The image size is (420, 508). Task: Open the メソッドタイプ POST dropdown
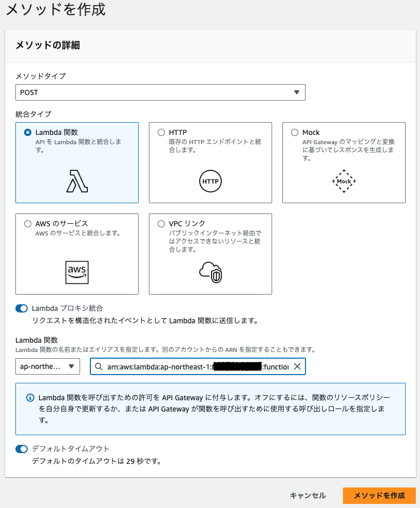click(x=160, y=92)
